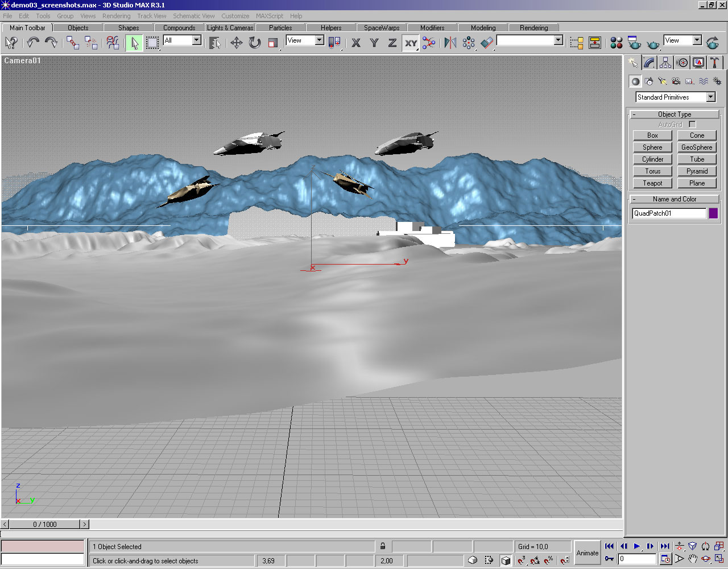Open the Rendering menu

tap(116, 16)
